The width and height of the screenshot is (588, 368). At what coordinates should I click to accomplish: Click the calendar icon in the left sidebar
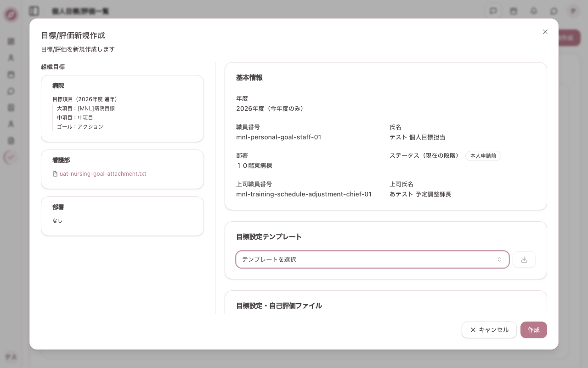click(x=11, y=75)
